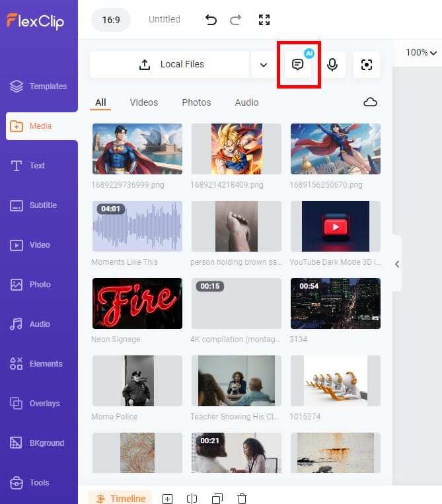Delete selected item with trash icon

coord(242,499)
